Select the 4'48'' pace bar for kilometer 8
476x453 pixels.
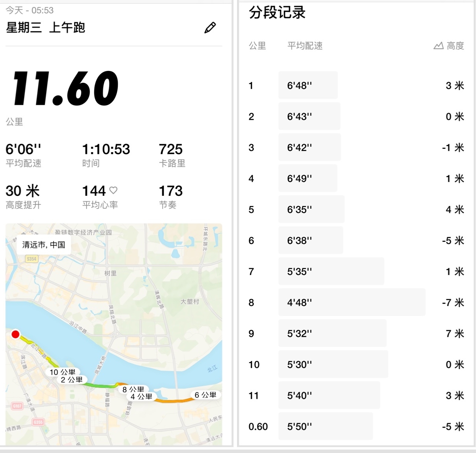(352, 302)
